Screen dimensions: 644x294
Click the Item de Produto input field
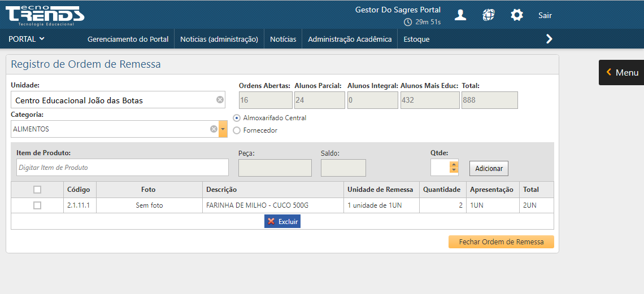(123, 167)
